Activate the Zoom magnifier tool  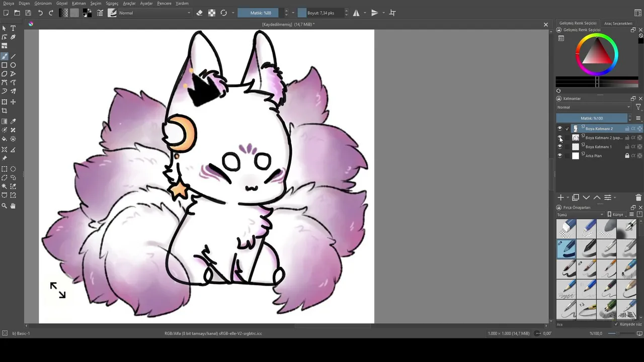coord(5,206)
